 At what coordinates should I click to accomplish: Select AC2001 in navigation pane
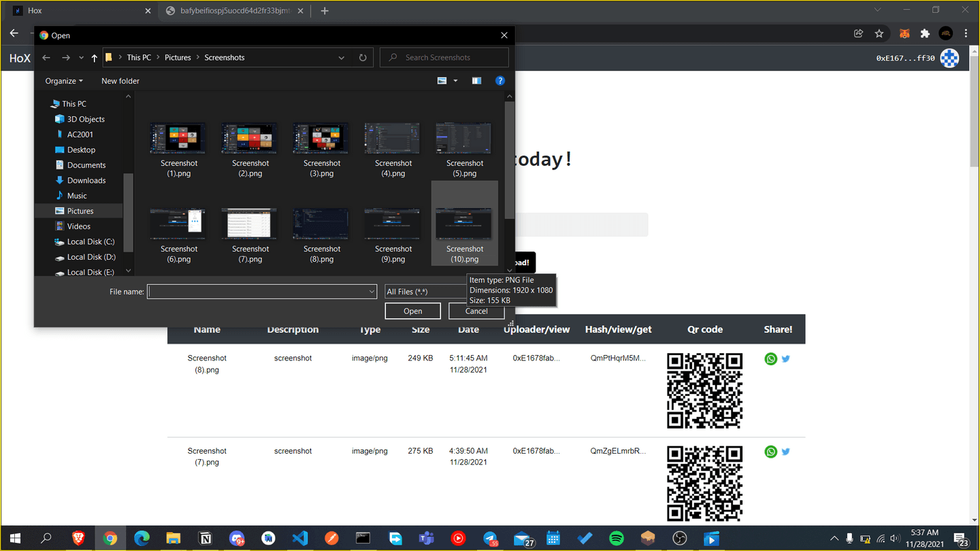click(73, 135)
